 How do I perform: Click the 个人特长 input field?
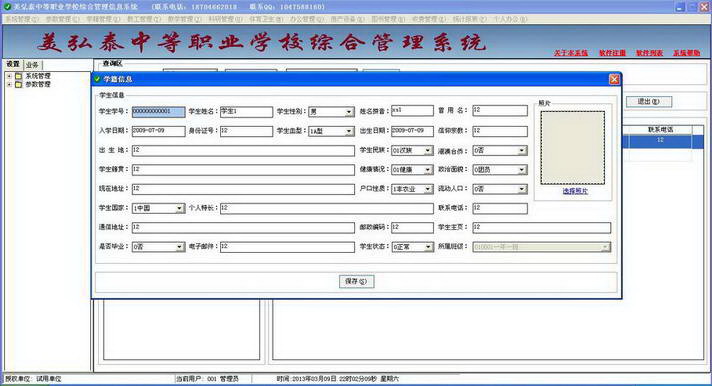tap(327, 208)
